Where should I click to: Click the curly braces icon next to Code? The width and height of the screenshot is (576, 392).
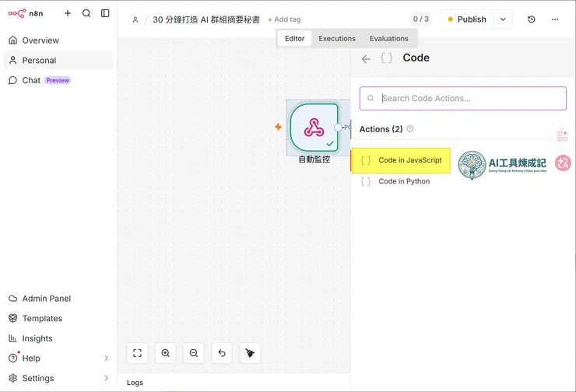click(386, 58)
